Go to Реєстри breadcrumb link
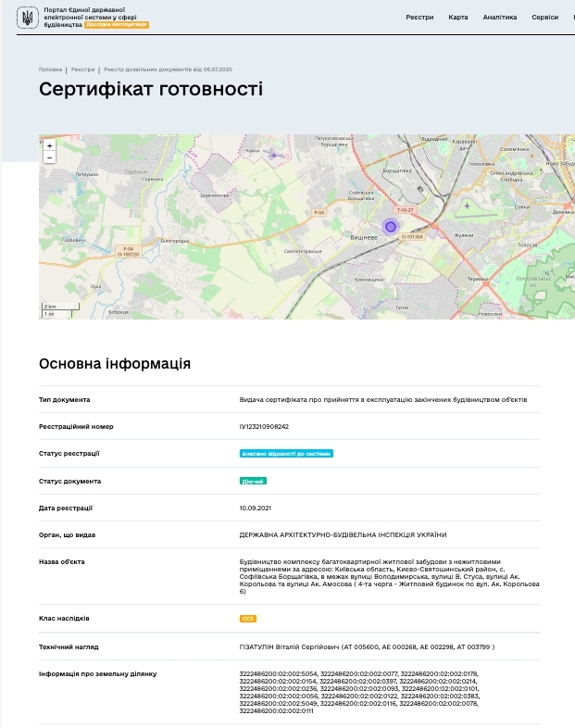Viewport: 575px width, 728px height. 82,69
